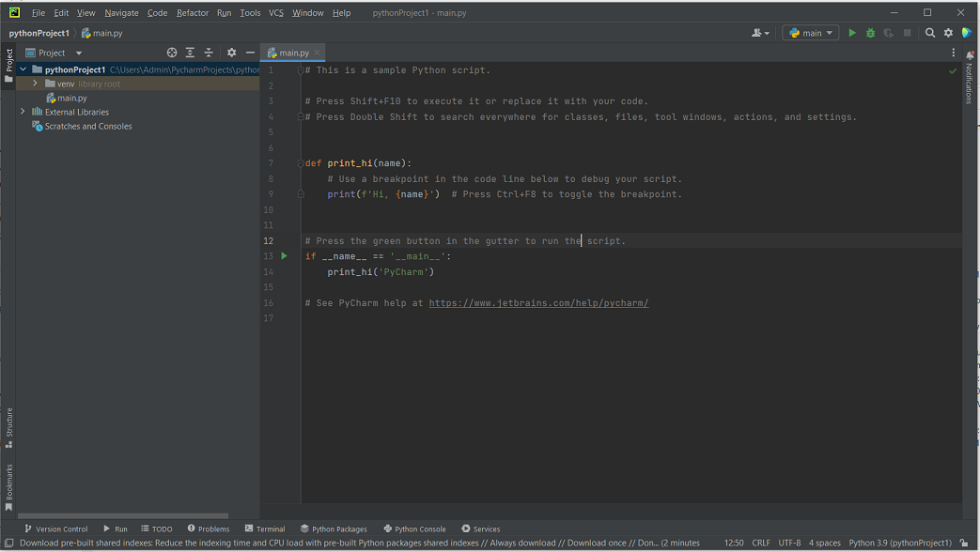Open the Run menu
Image resolution: width=980 pixels, height=552 pixels.
click(224, 13)
